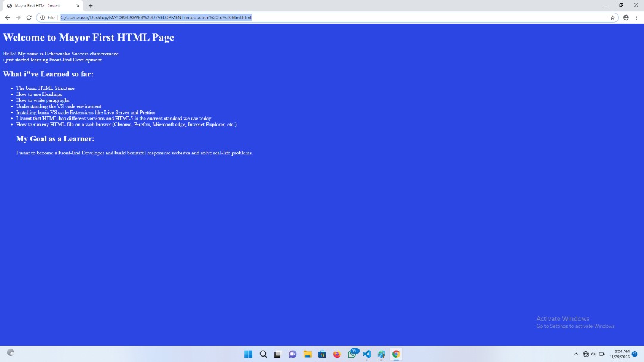Image resolution: width=644 pixels, height=362 pixels.
Task: Open the network globe tray icon
Action: [x=586, y=354]
